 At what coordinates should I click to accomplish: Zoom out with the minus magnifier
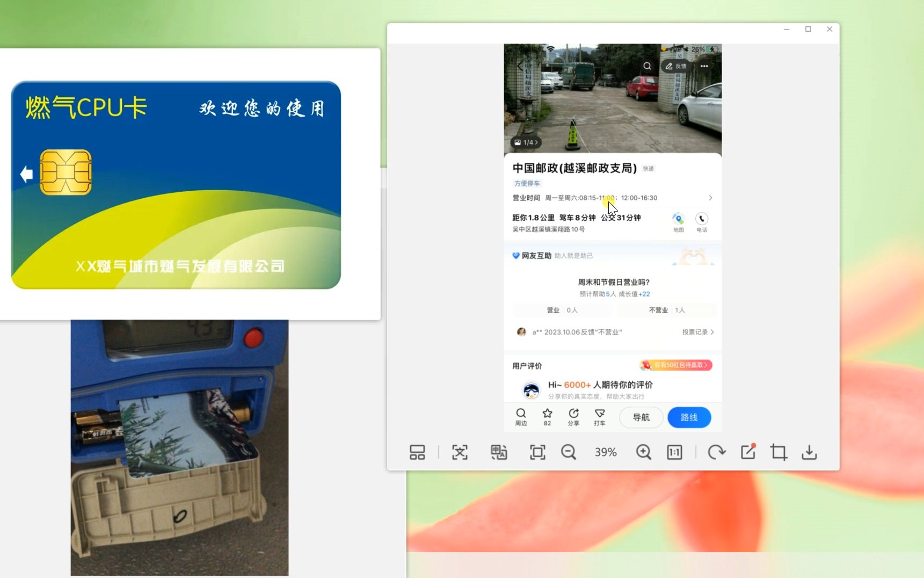point(569,452)
